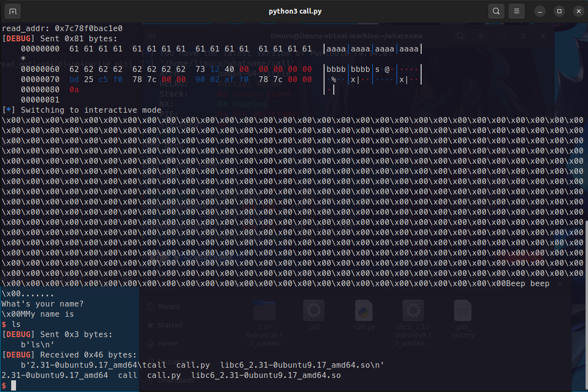Screen dimensions: 588x392
Task: Go to Home in the files sidebar
Action: pos(167,343)
